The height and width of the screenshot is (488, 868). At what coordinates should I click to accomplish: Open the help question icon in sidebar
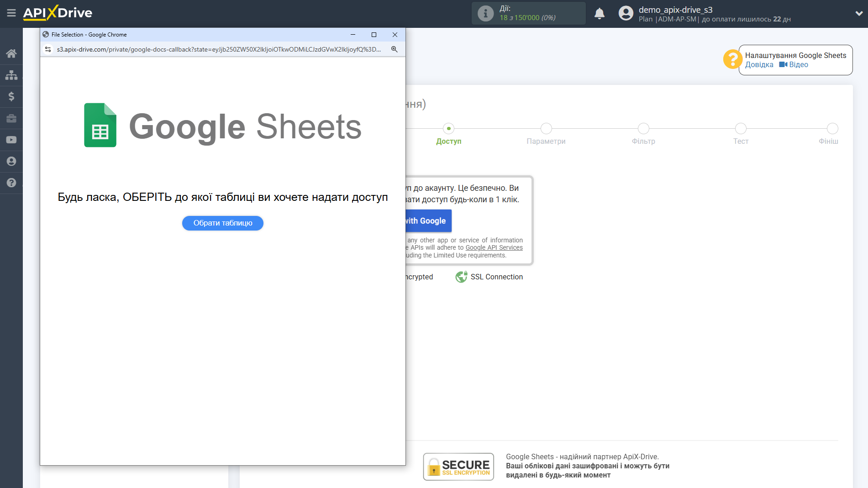[x=11, y=183]
